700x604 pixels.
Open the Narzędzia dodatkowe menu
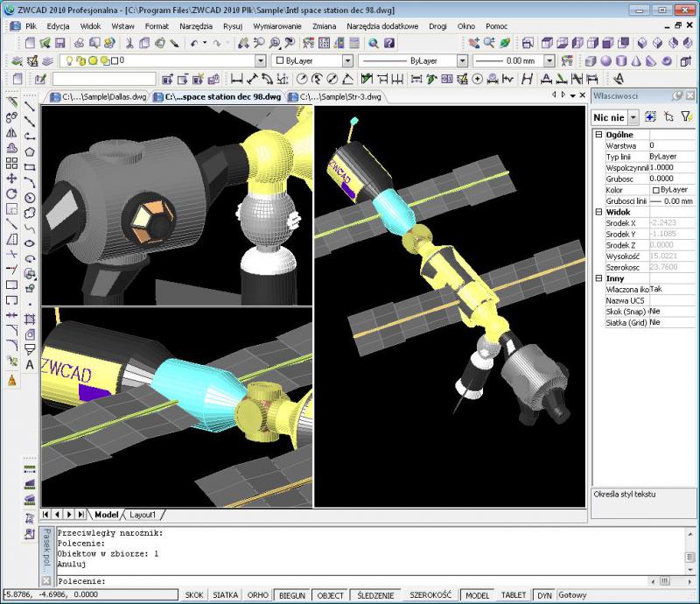pos(382,26)
